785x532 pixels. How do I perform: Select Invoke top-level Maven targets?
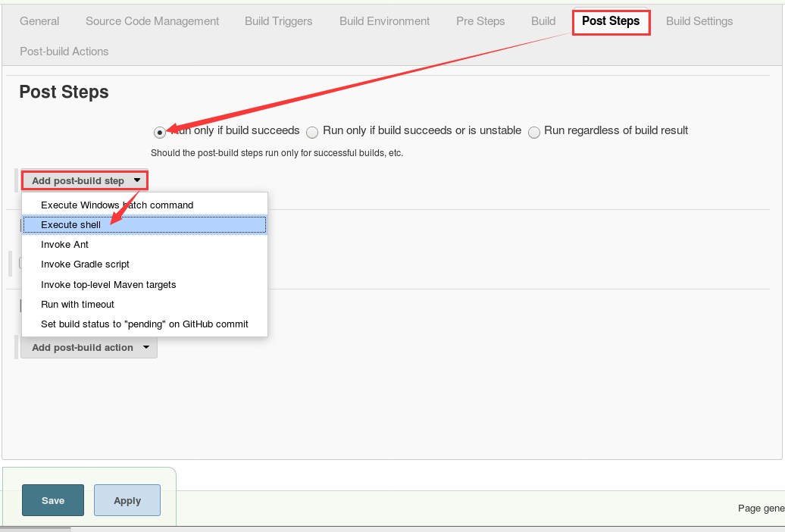click(x=144, y=284)
